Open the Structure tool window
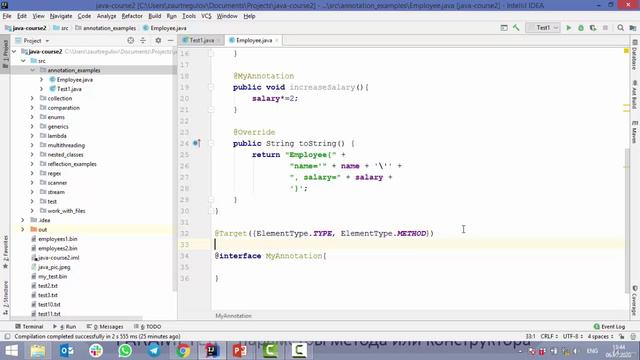Screen dimensions: 640x360 [x=5, y=298]
